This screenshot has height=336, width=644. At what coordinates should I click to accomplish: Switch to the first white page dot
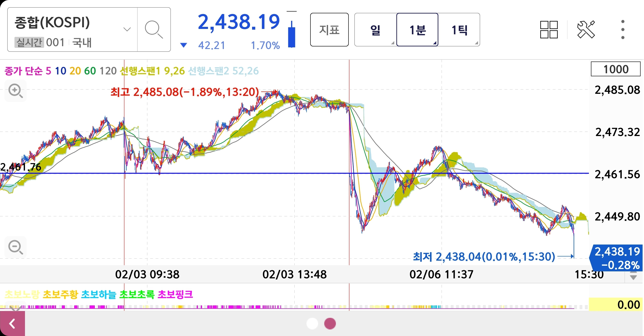point(312,323)
